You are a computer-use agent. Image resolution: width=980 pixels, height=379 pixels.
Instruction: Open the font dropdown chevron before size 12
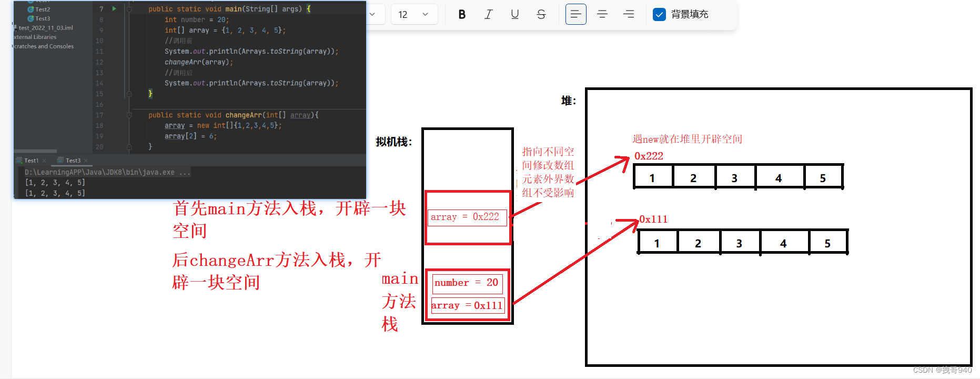tap(372, 14)
